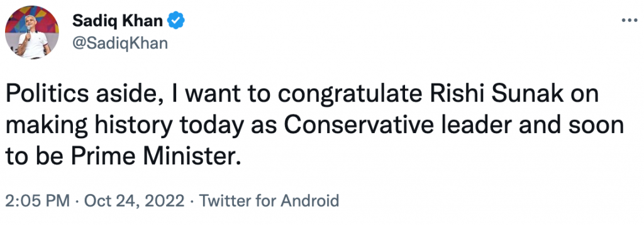Select the Oct 24, 2022 date
This screenshot has width=644, height=226.
point(135,201)
